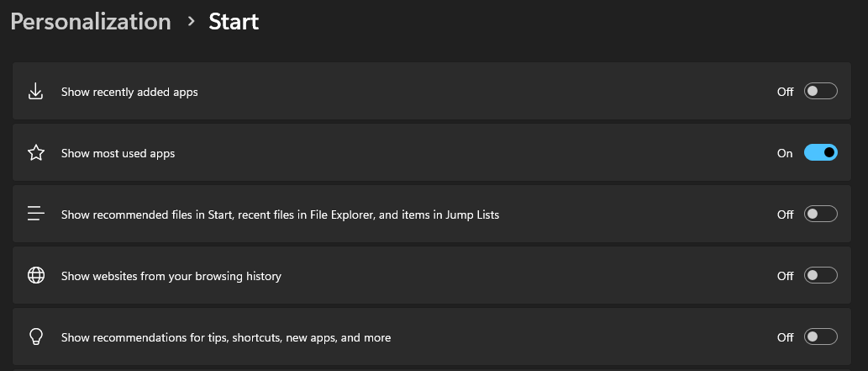Click the star icon for most used apps
The width and height of the screenshot is (868, 371).
click(35, 153)
